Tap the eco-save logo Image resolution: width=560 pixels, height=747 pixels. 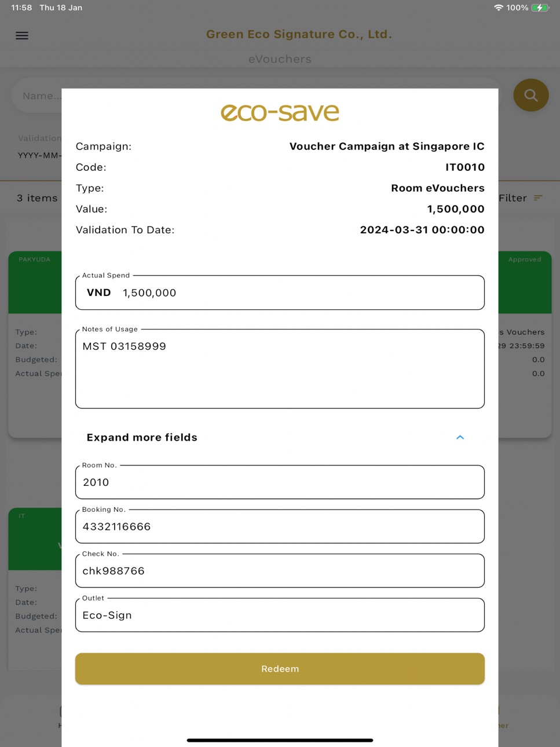point(280,112)
